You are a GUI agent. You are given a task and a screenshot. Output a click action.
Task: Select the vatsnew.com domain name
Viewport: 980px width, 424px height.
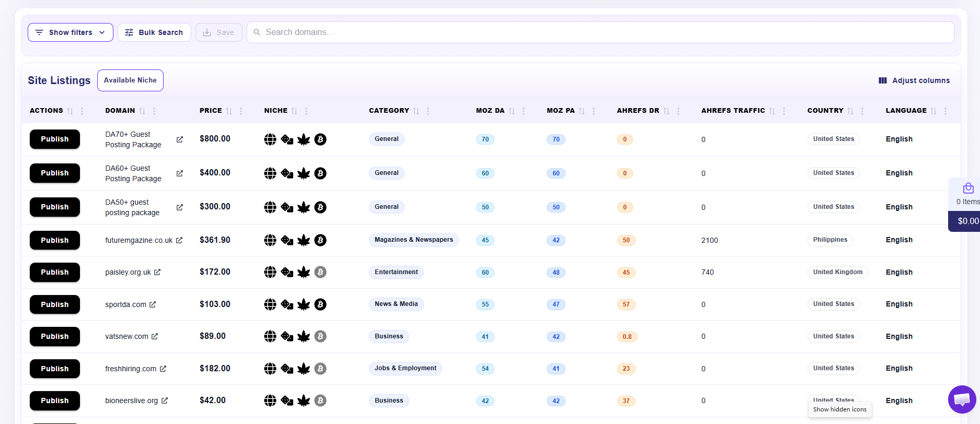tap(126, 336)
